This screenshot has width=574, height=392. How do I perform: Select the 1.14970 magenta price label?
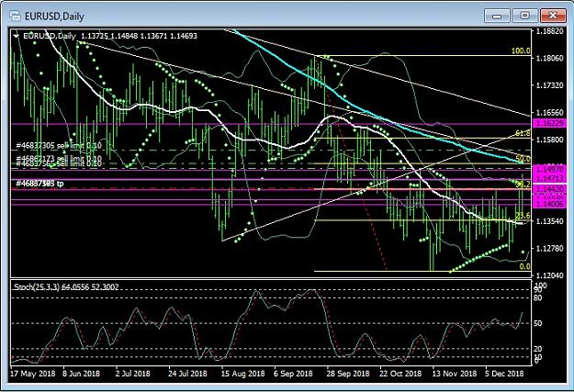(550, 169)
